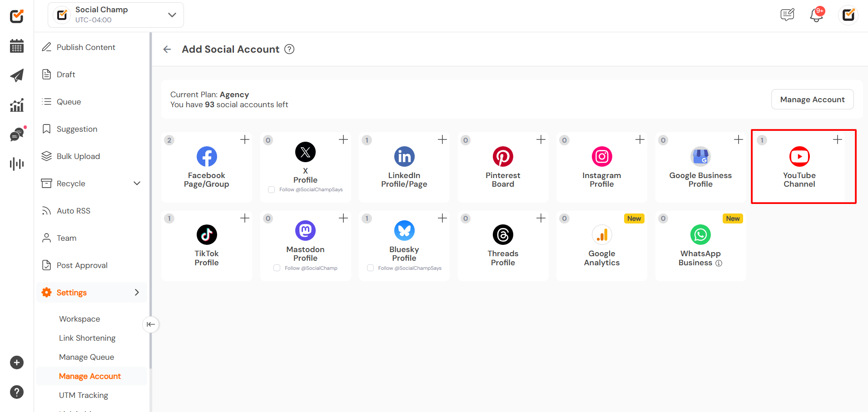The height and width of the screenshot is (412, 868).
Task: Add a LinkedIn Profile/Page with plus
Action: (x=442, y=139)
